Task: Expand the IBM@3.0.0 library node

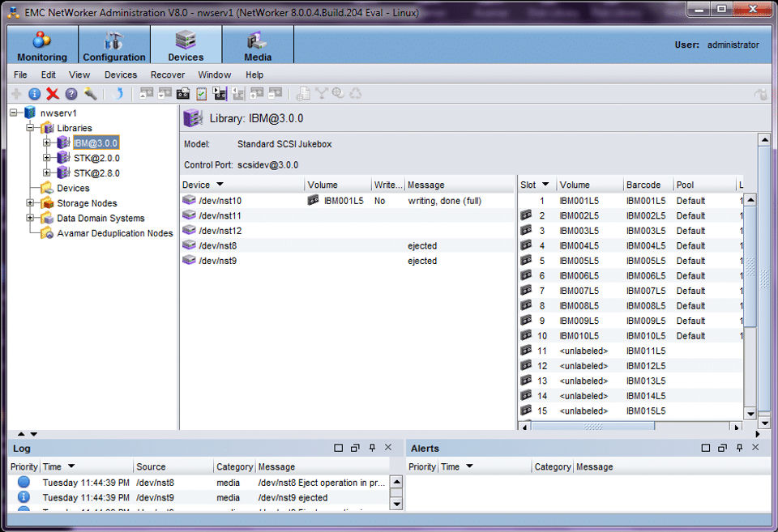Action: (x=47, y=143)
